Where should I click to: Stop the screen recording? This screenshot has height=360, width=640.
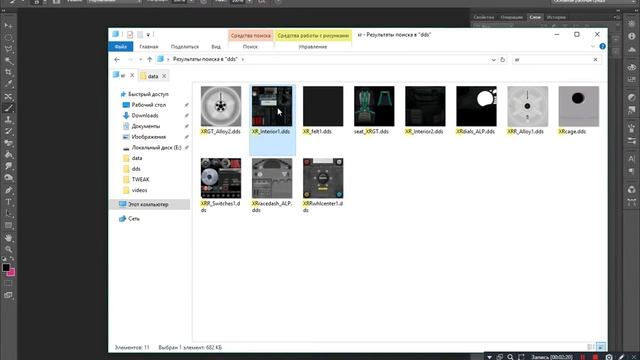(595, 357)
